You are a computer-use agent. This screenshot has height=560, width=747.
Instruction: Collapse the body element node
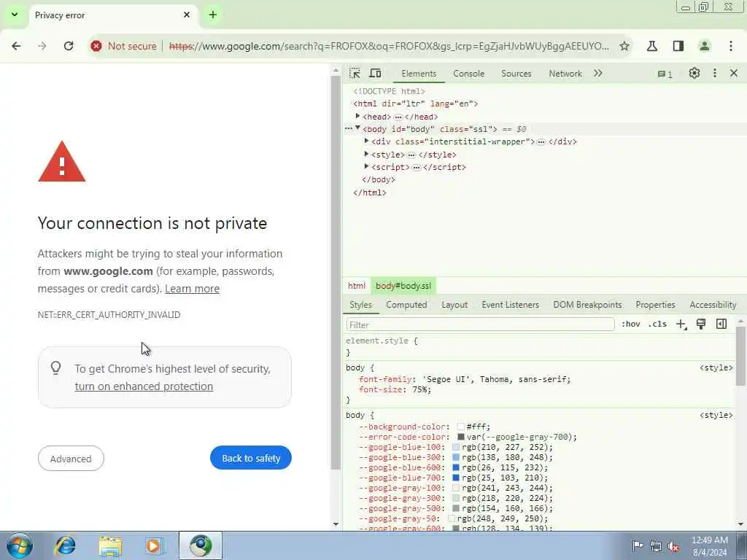[357, 128]
